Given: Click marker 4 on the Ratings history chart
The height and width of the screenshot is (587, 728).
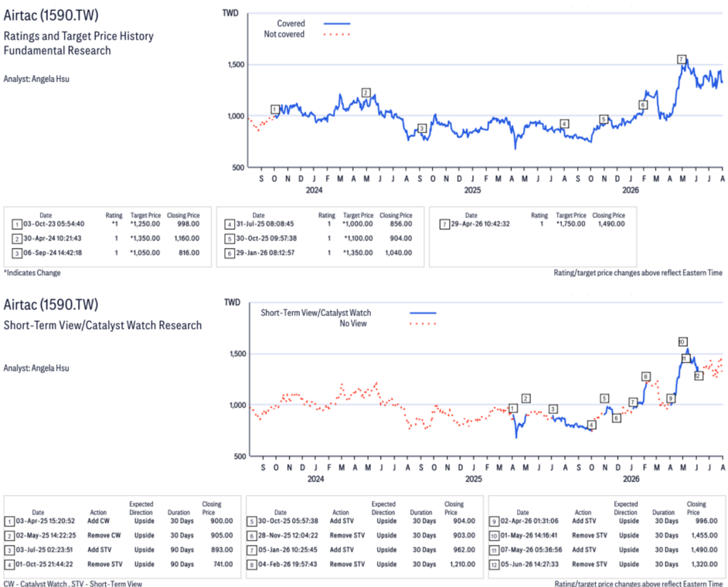Looking at the screenshot, I should (564, 124).
